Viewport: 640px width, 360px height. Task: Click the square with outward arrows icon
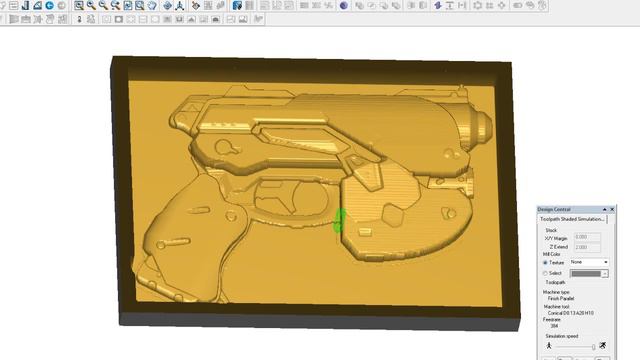(478, 6)
